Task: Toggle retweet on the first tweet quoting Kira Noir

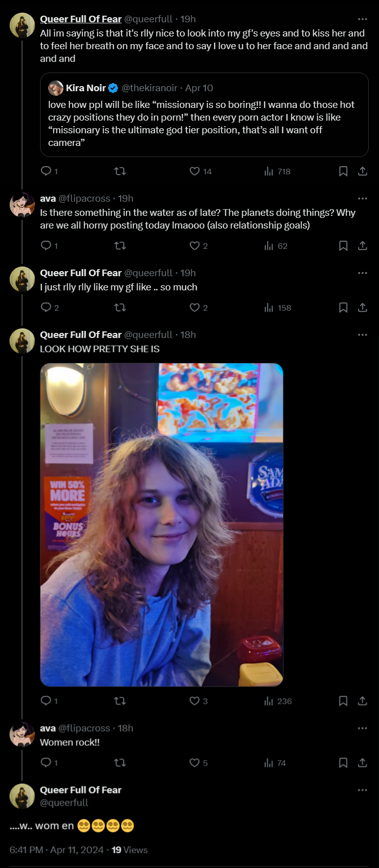Action: click(120, 171)
